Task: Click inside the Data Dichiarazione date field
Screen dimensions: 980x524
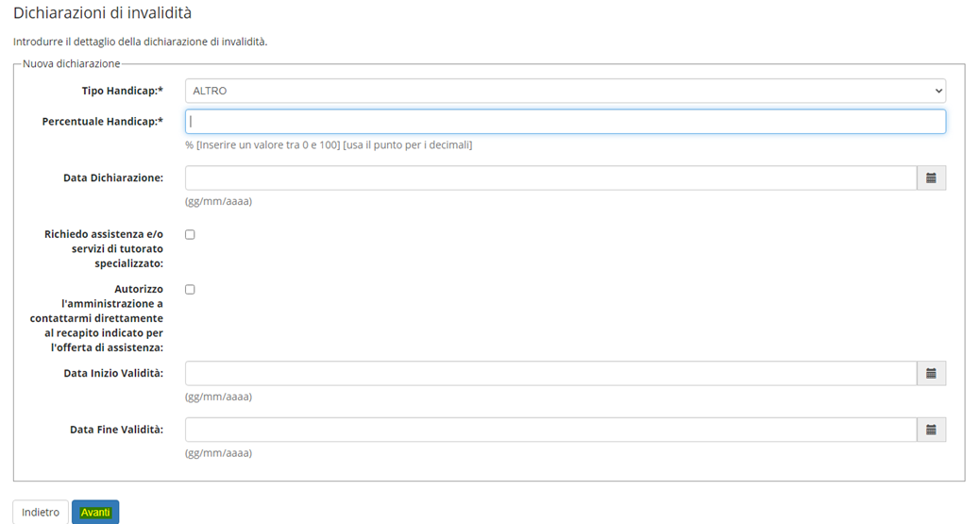Action: pos(550,178)
